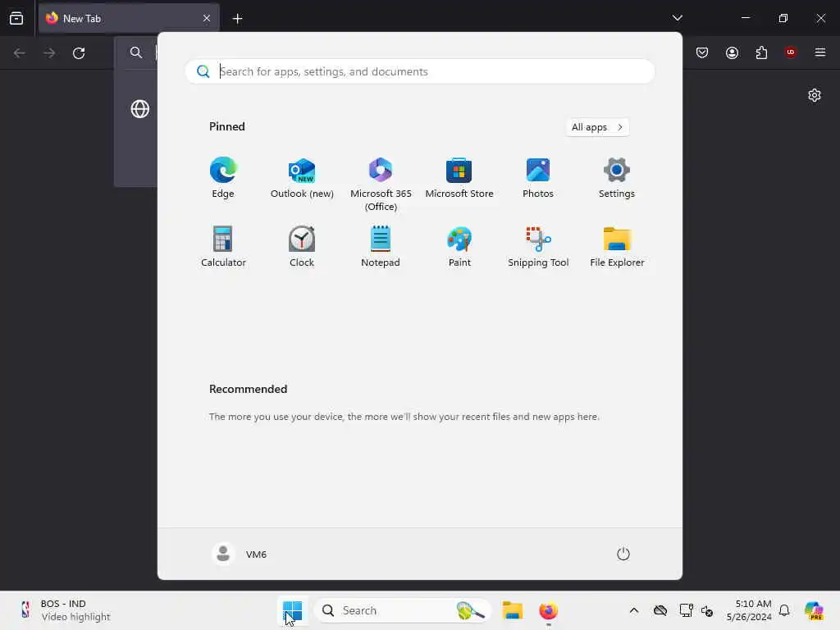This screenshot has width=840, height=630.
Task: Open the Firefox extensions puzzle icon
Action: pos(761,52)
